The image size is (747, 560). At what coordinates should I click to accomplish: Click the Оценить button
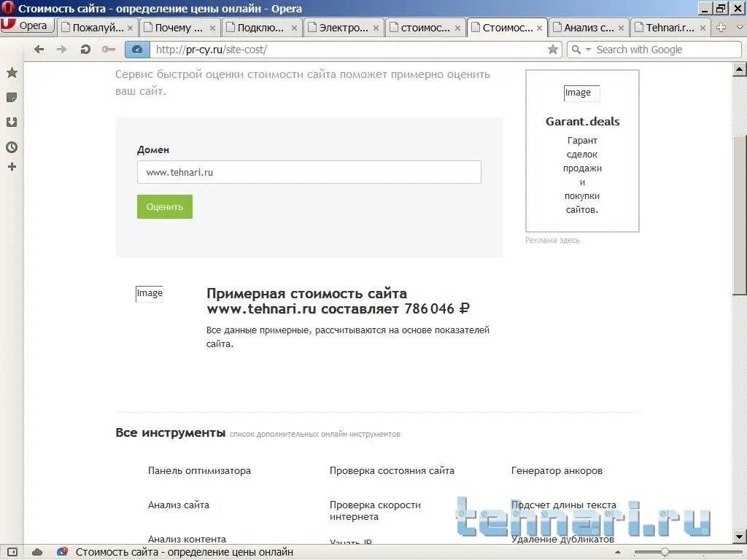165,206
